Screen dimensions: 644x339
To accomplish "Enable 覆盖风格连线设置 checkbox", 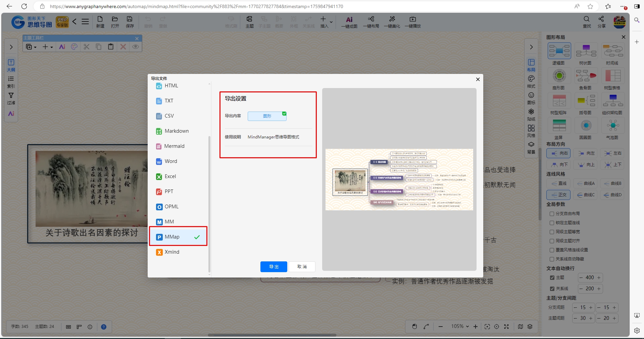I will click(x=552, y=250).
